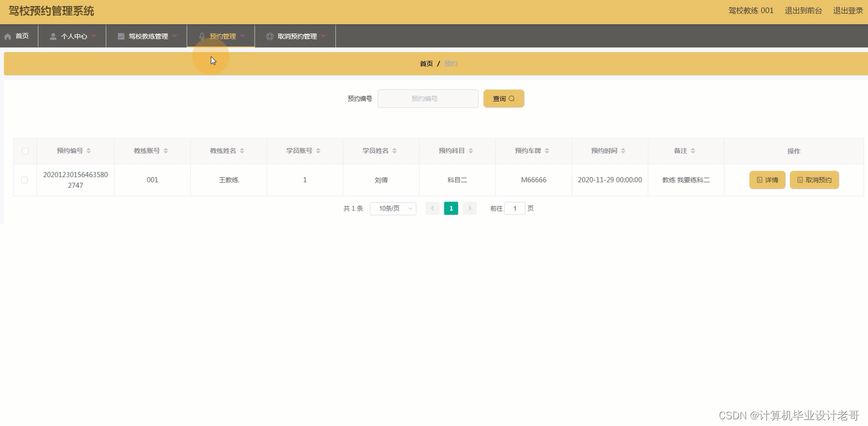Click the 2020-11-29 00:00:00 time cell
The width and height of the screenshot is (868, 426).
tap(610, 180)
